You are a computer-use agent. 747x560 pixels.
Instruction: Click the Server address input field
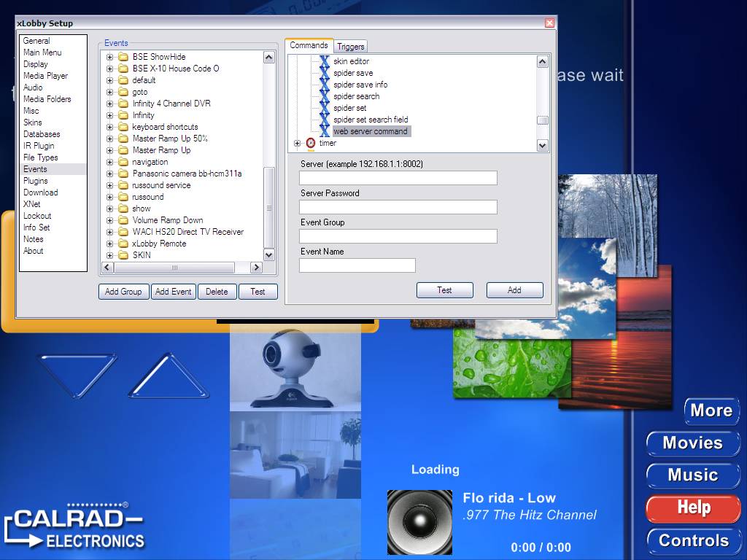(x=398, y=178)
